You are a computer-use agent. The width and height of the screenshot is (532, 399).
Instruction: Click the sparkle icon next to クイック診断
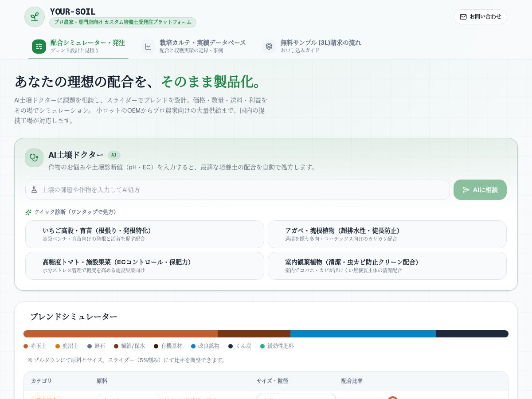point(28,212)
